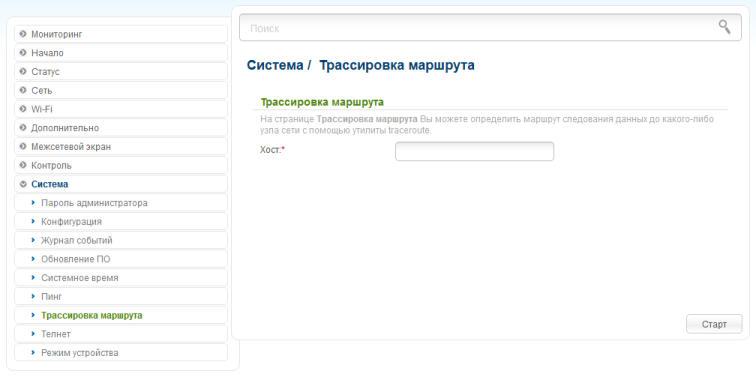Open the Статус menu
756x380 pixels.
click(121, 71)
